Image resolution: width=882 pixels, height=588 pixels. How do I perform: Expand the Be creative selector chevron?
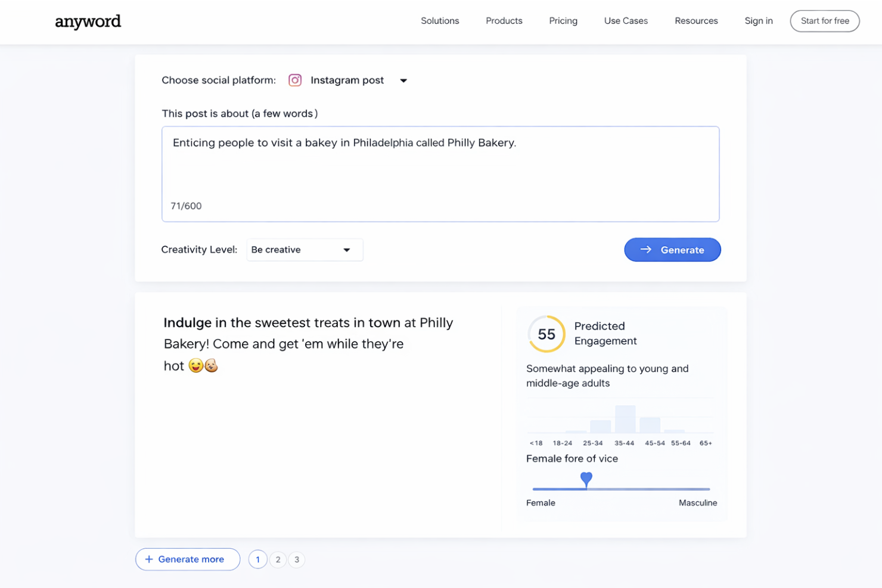pos(346,250)
